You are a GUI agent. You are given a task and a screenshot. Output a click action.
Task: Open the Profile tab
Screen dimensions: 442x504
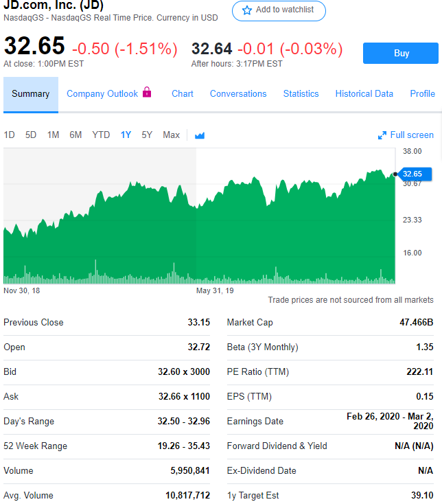422,94
